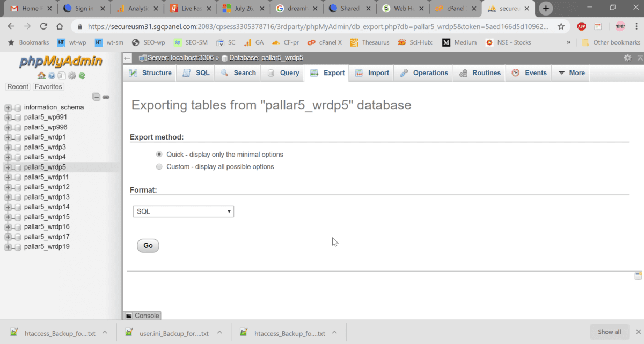Image resolution: width=644 pixels, height=344 pixels.
Task: Select the Quick export method
Action: click(159, 154)
